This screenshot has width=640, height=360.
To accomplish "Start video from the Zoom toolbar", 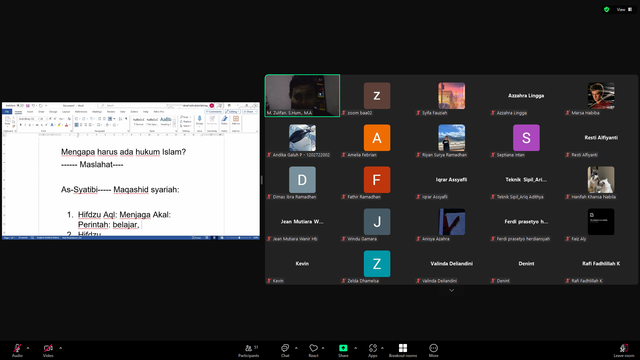I will (x=48, y=350).
